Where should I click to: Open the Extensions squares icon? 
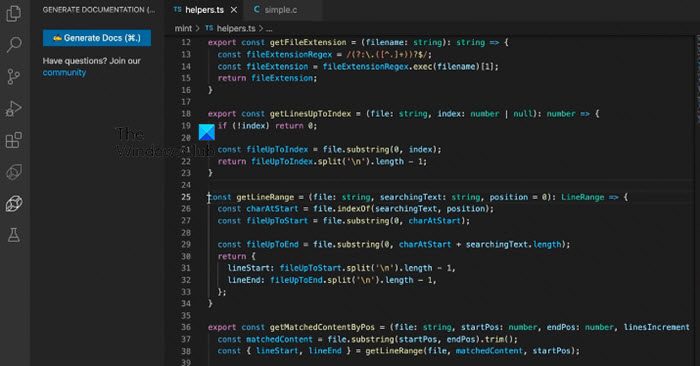click(13, 140)
